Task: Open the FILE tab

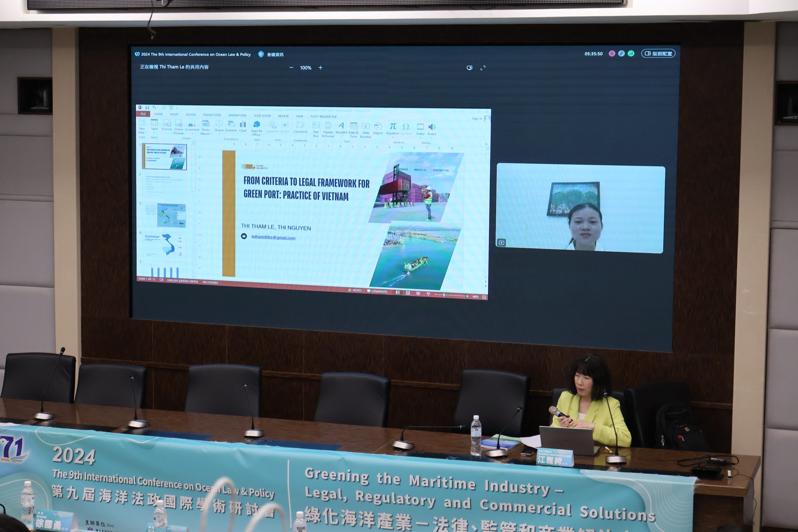Action: pos(143,114)
